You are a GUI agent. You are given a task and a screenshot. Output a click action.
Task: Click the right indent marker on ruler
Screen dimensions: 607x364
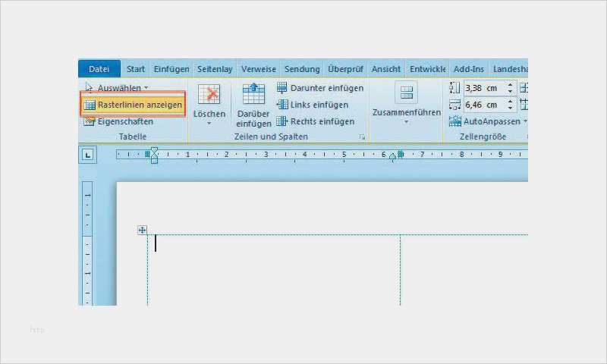click(392, 157)
